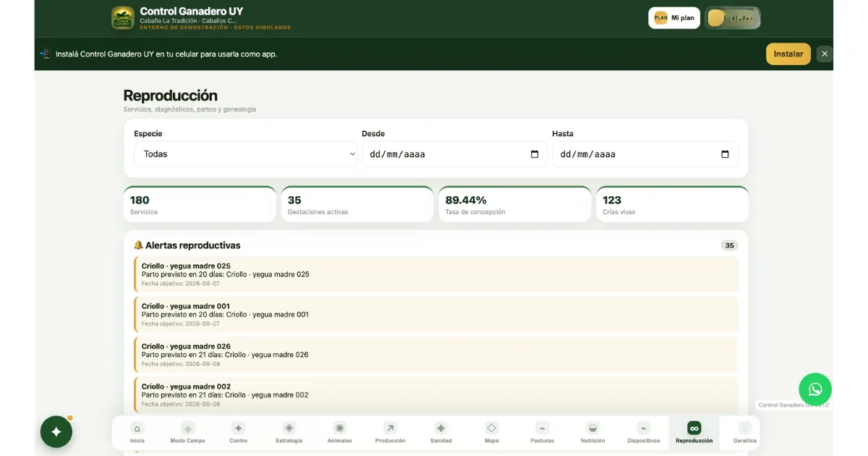
Task: Navigate to Pasturas
Action: (542, 432)
